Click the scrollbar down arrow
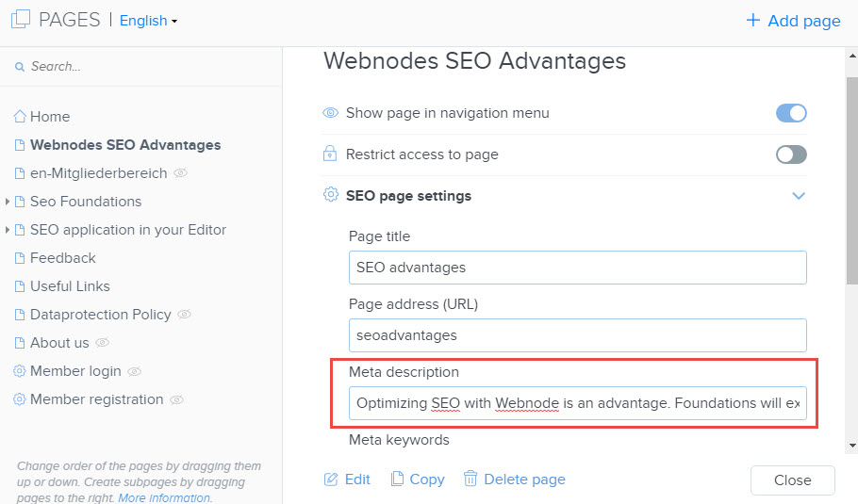The image size is (858, 504). coord(852,446)
